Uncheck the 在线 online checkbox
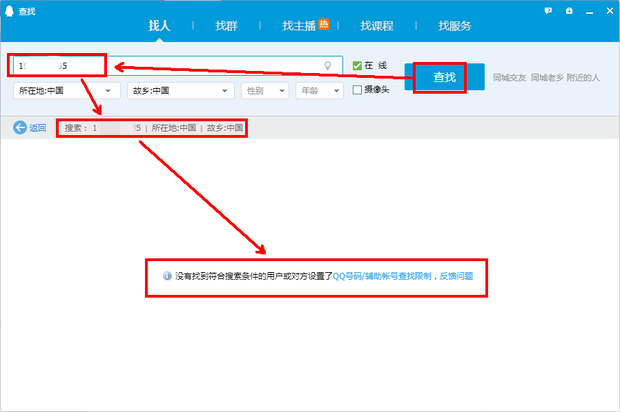 (357, 66)
